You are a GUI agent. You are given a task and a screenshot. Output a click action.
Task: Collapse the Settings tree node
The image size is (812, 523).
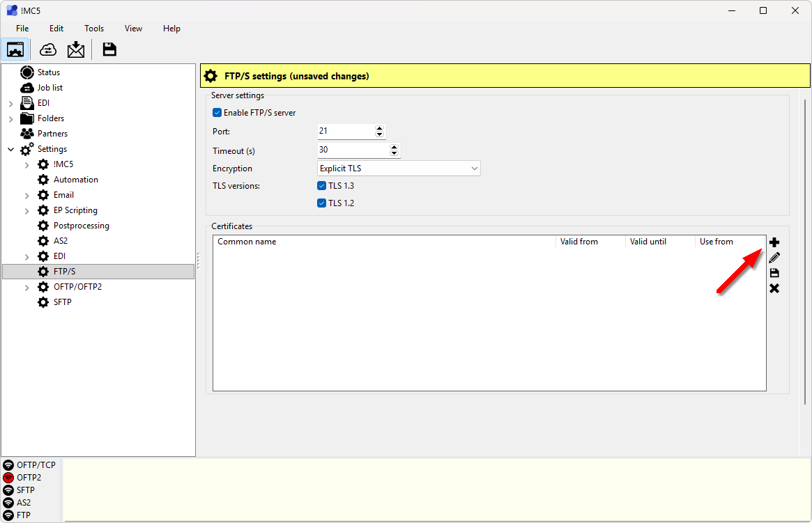tap(11, 150)
